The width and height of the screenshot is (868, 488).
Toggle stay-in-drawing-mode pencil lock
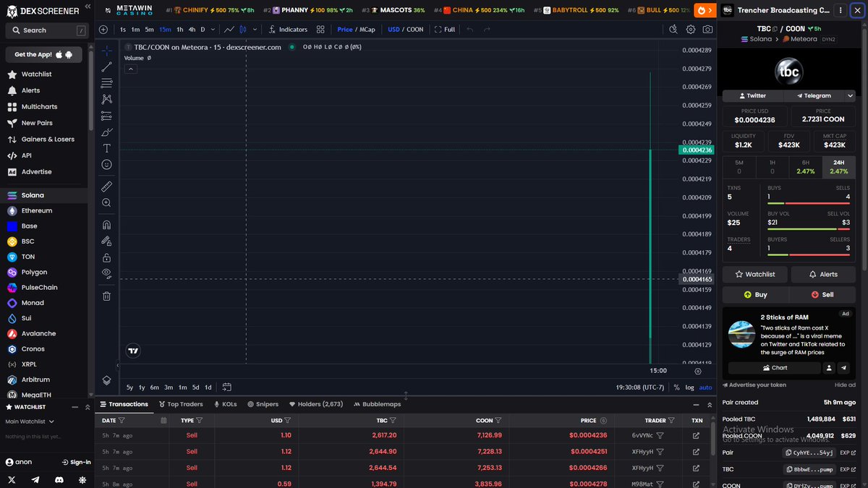click(x=107, y=241)
